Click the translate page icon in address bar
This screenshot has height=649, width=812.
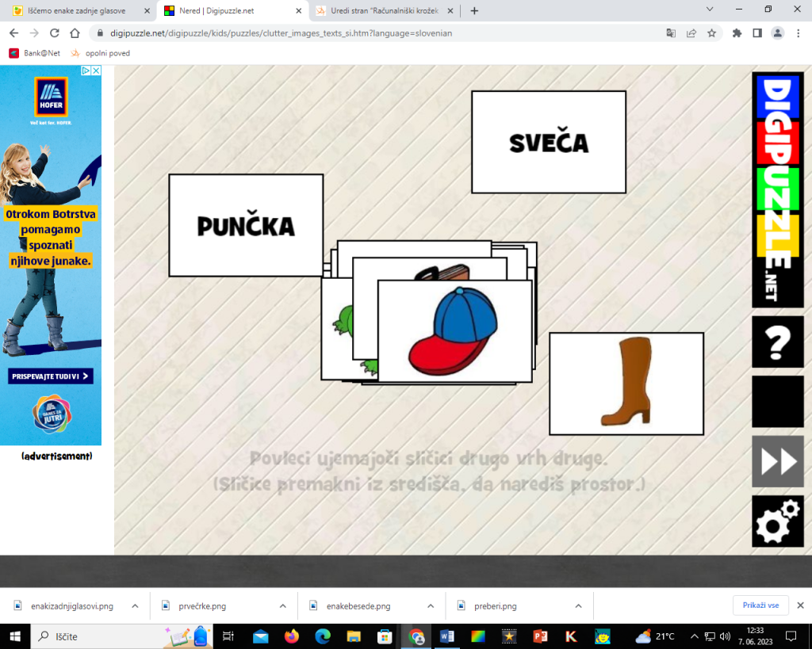click(671, 33)
